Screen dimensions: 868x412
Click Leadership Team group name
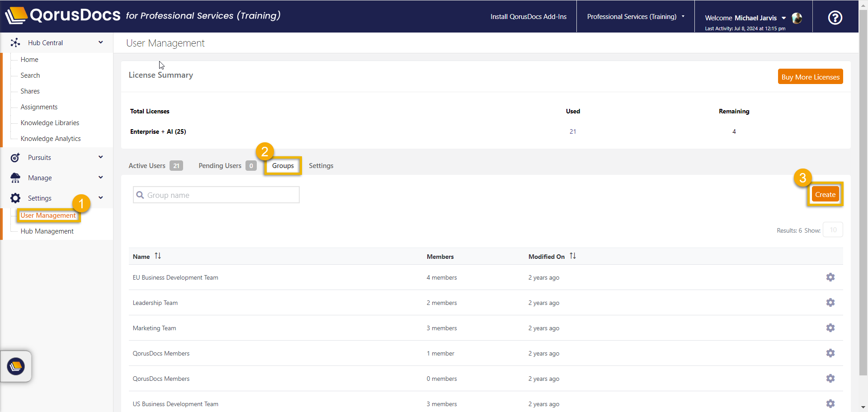[155, 303]
